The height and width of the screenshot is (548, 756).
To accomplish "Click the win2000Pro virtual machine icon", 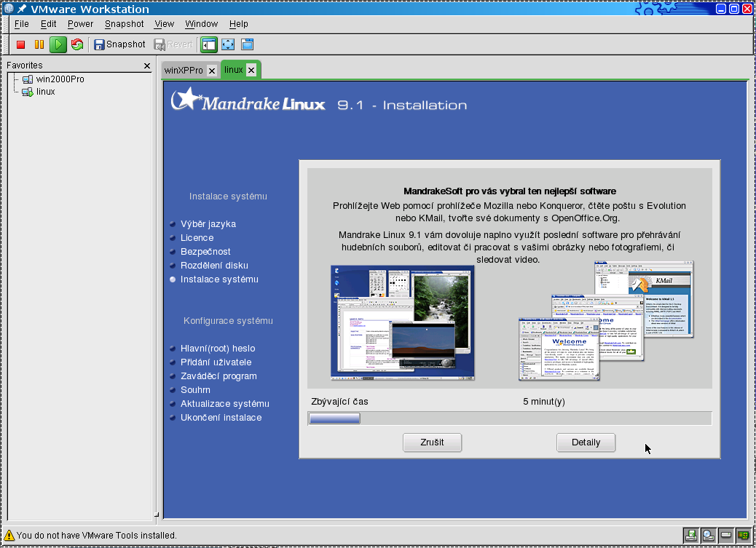I will pyautogui.click(x=28, y=79).
